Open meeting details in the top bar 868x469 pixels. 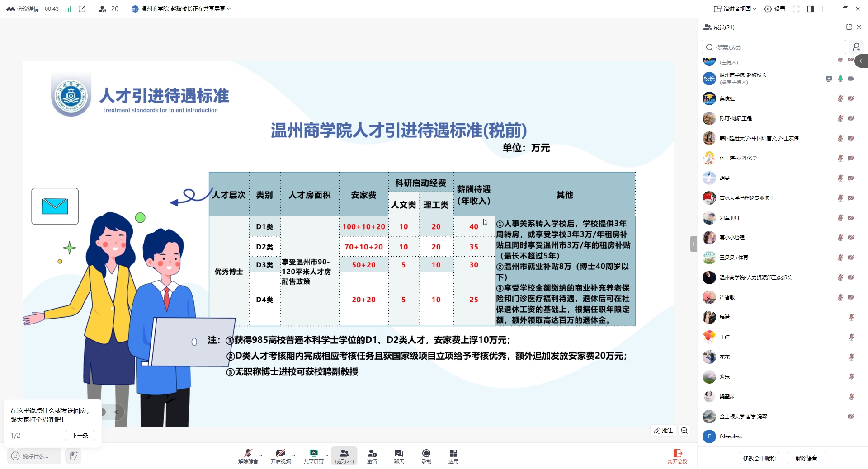tap(28, 9)
